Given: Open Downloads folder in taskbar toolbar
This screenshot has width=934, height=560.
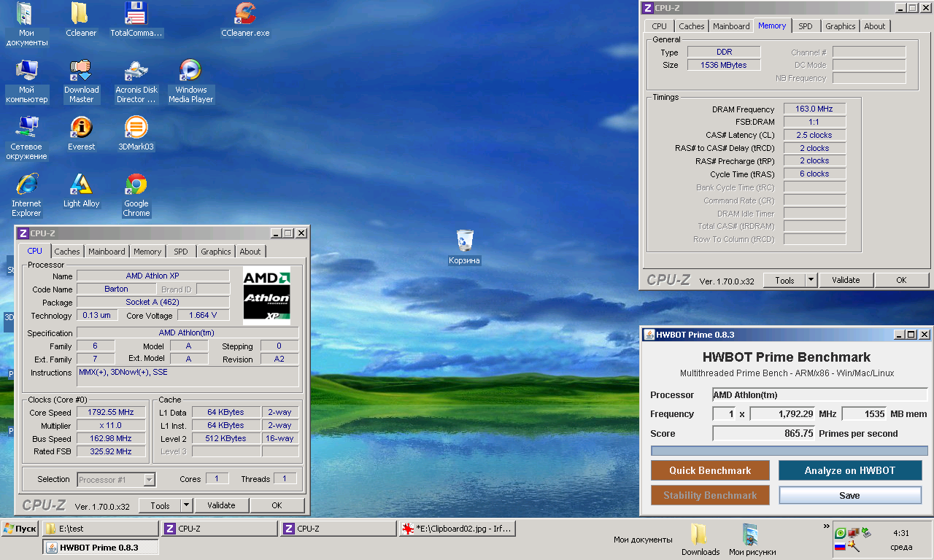Looking at the screenshot, I should point(700,540).
